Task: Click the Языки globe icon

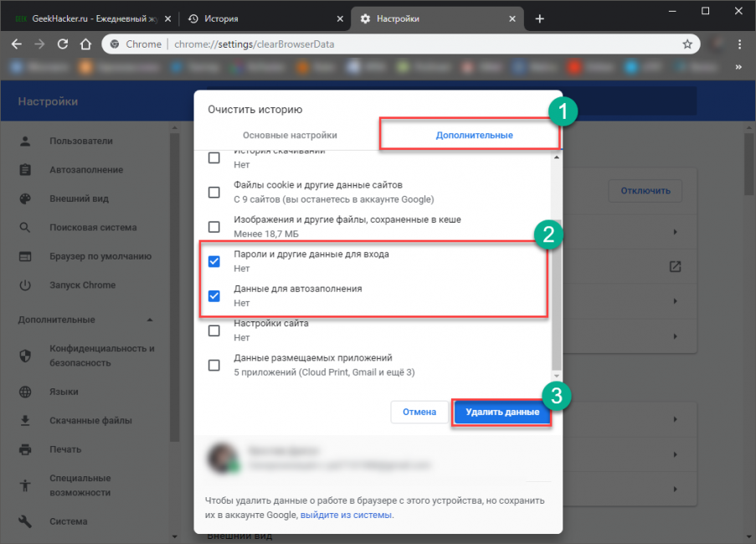Action: (x=25, y=392)
